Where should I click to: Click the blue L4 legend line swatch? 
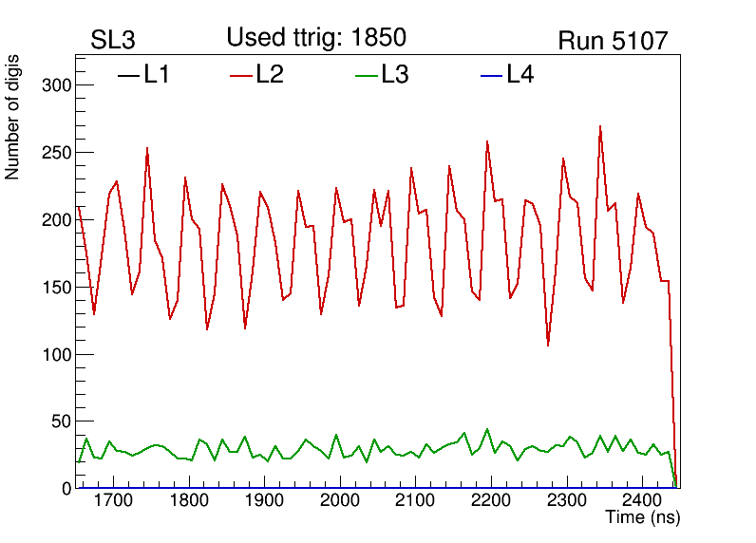(491, 75)
